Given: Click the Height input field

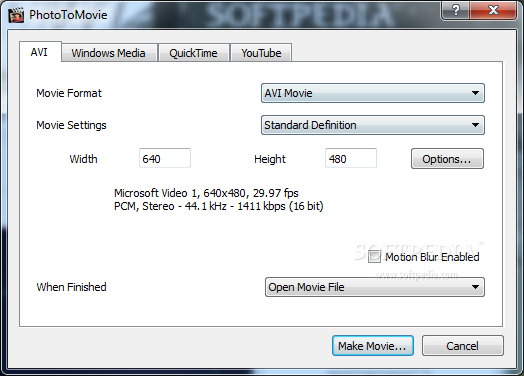Looking at the screenshot, I should (x=351, y=158).
